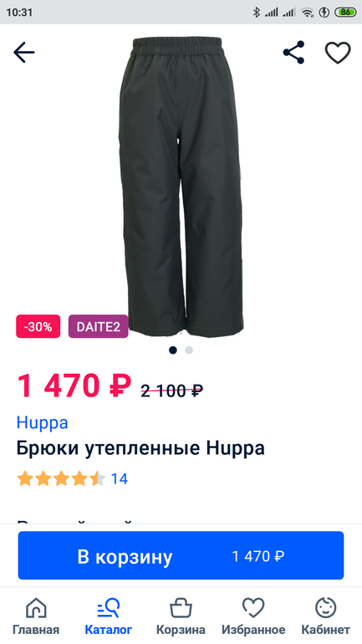This screenshot has width=362, height=644.
Task: Open the trousers product photo
Action: (x=181, y=187)
